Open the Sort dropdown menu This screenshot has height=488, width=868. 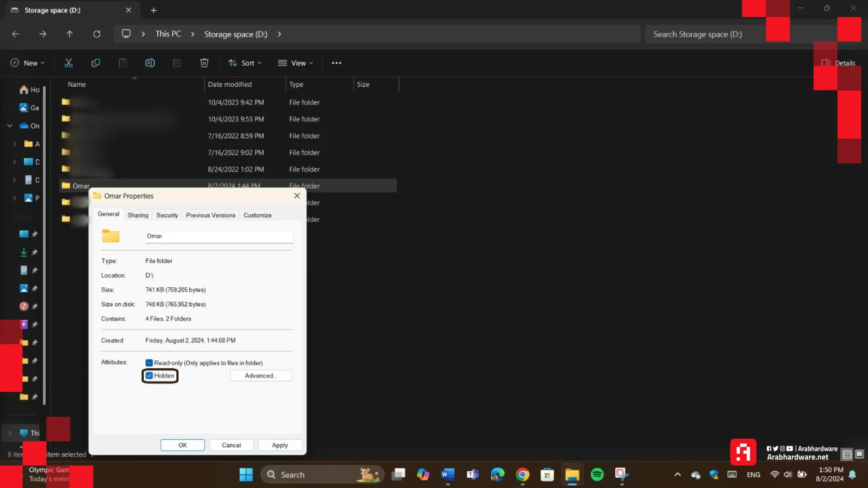pyautogui.click(x=245, y=63)
